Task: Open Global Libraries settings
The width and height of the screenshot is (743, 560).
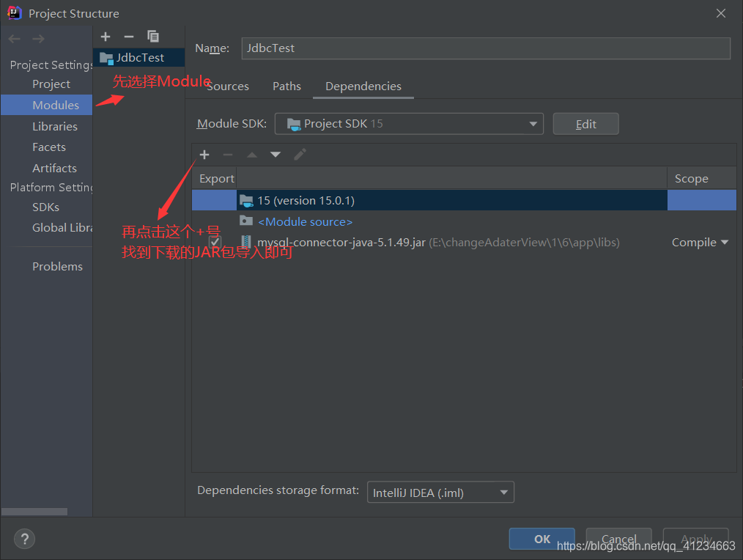Action: pos(62,228)
